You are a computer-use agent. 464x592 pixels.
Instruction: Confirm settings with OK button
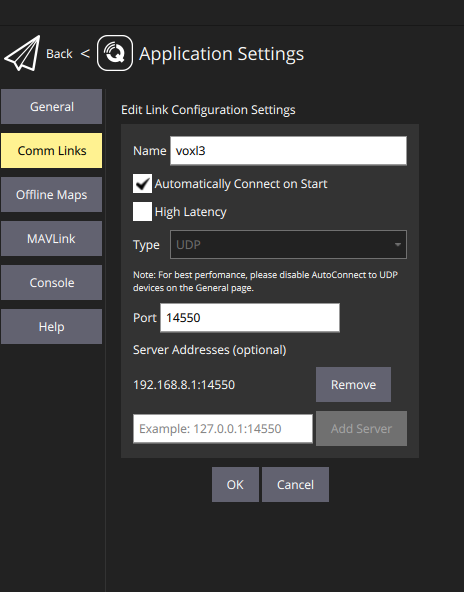click(x=235, y=484)
